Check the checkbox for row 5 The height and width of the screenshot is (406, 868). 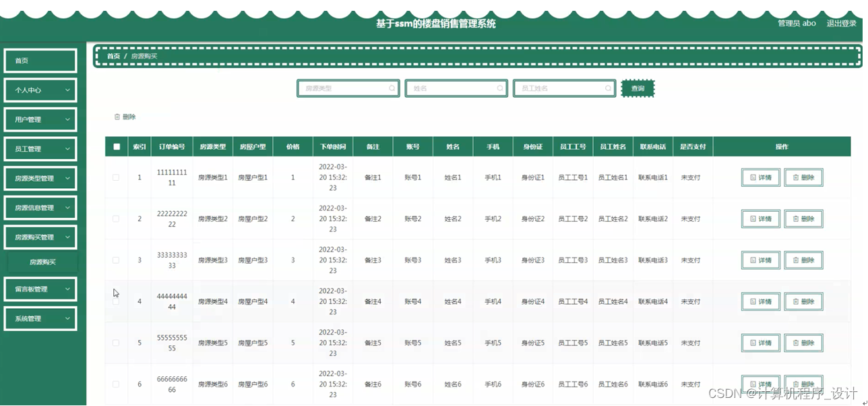click(x=116, y=343)
